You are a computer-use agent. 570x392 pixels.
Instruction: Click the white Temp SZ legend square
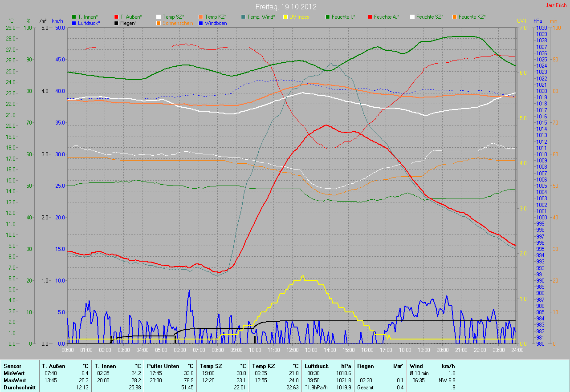click(159, 17)
